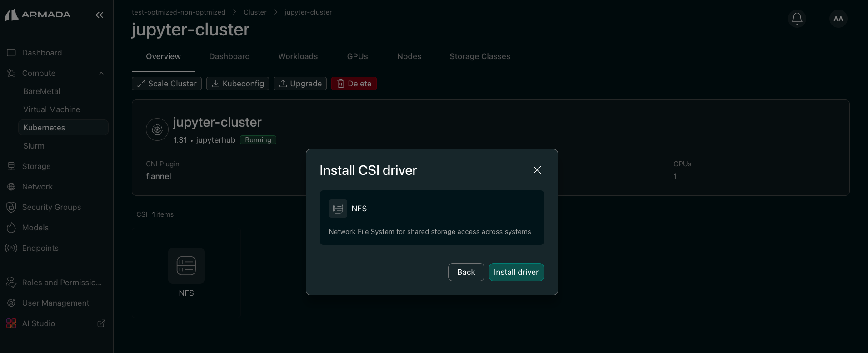The image size is (868, 353).
Task: Open AI Studio external link arrow
Action: tap(101, 323)
